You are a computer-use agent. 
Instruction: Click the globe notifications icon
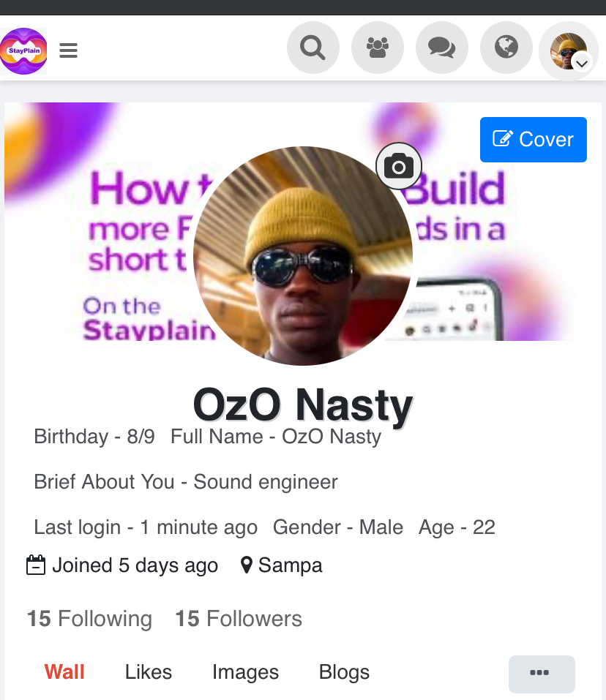506,48
